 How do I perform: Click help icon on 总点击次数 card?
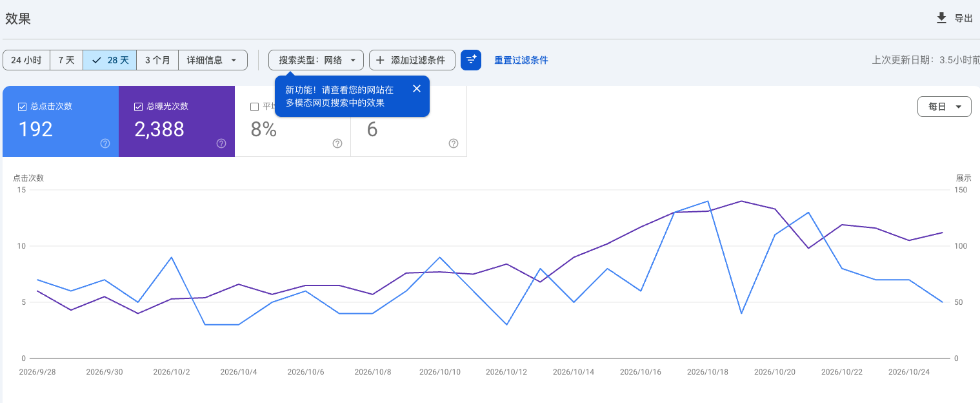105,143
